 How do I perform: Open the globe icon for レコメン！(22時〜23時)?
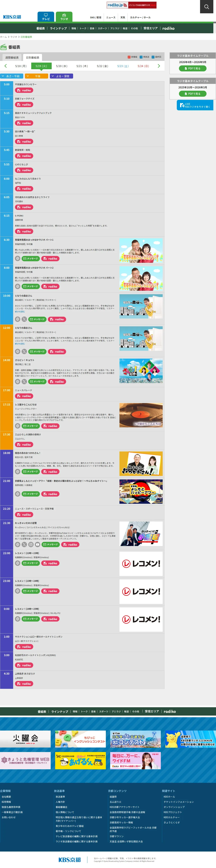click(x=17, y=563)
